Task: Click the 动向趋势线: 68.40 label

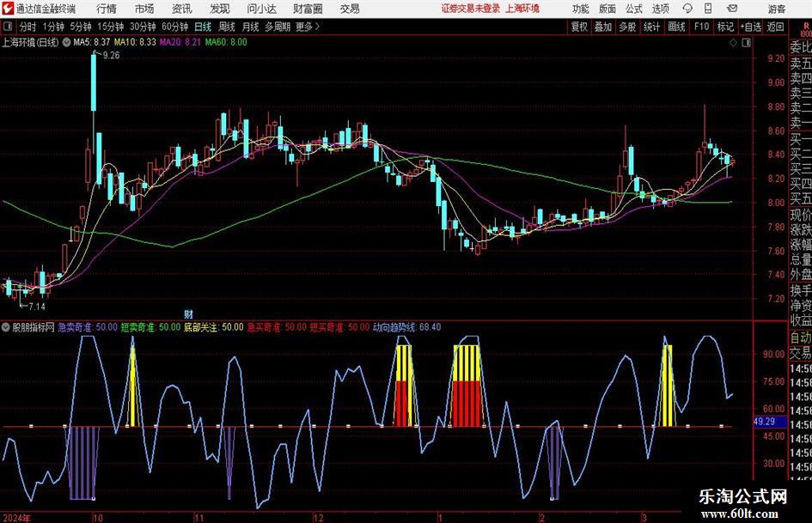Action: tap(407, 327)
